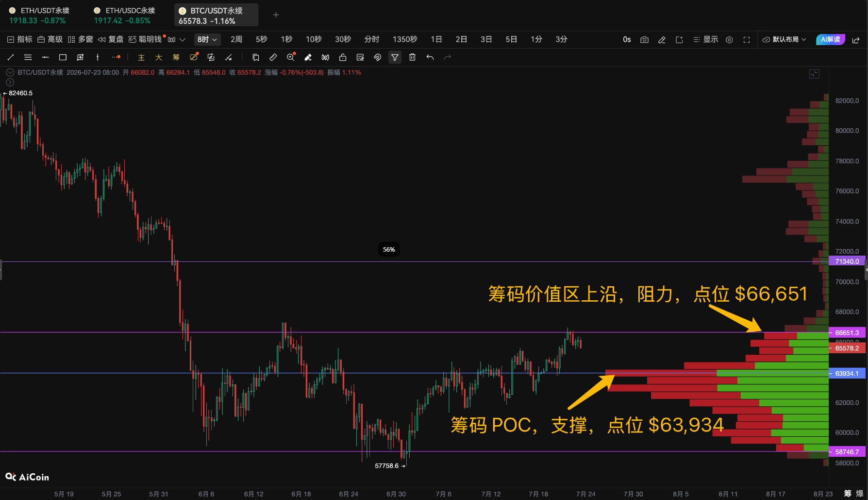
Task: Click the 58746.7 price label
Action: pyautogui.click(x=847, y=452)
